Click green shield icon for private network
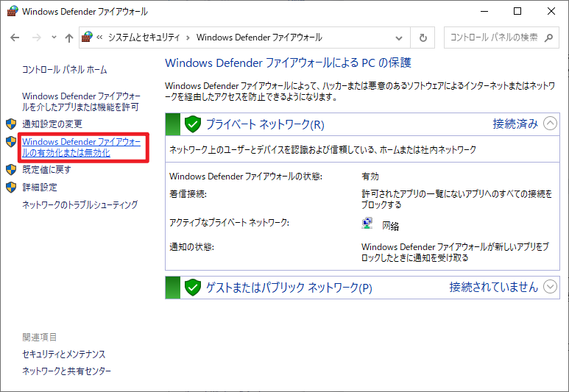This screenshot has height=392, width=569. (x=193, y=124)
